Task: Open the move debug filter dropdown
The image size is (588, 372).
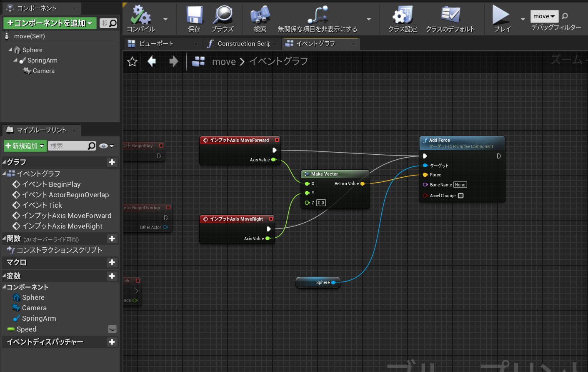Action: (x=544, y=16)
